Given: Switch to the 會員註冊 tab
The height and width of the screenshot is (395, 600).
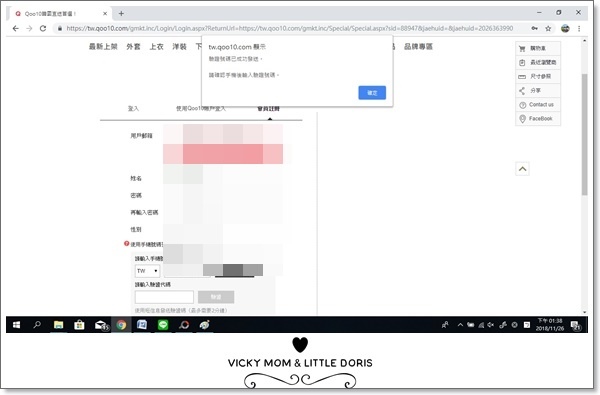Looking at the screenshot, I should (x=268, y=109).
